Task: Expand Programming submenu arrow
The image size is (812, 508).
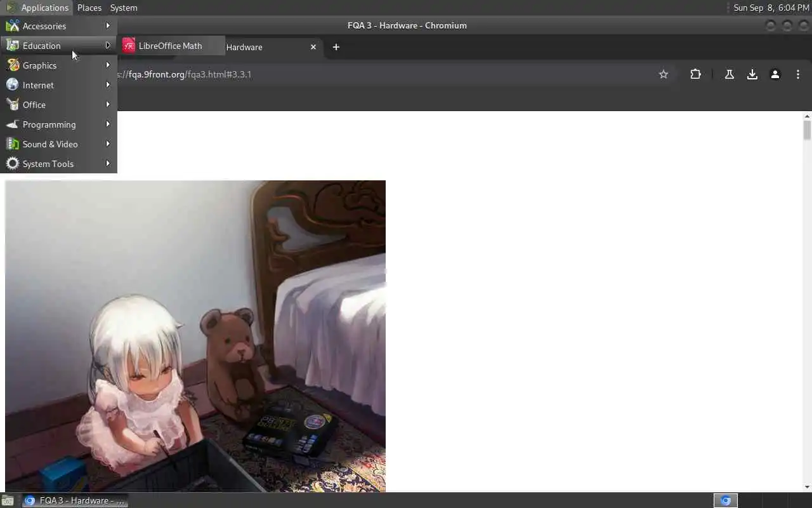Action: 108,124
